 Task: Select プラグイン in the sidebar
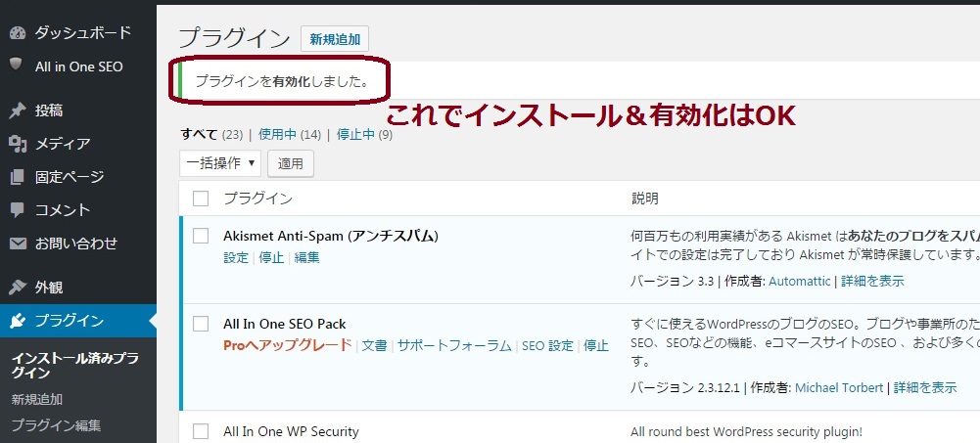click(78, 321)
